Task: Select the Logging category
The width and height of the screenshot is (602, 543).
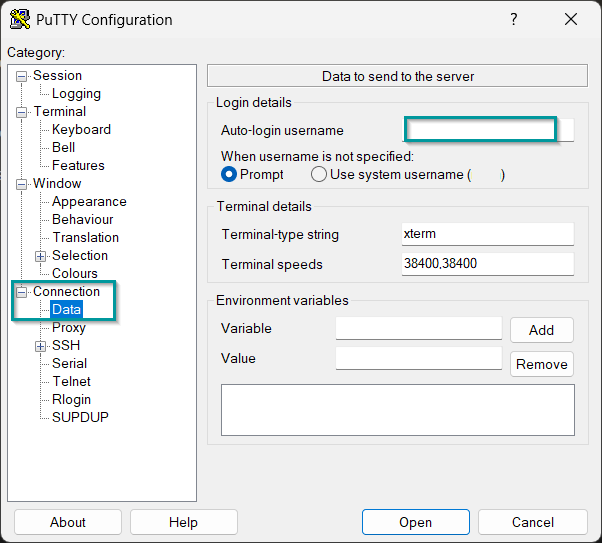Action: [x=76, y=93]
